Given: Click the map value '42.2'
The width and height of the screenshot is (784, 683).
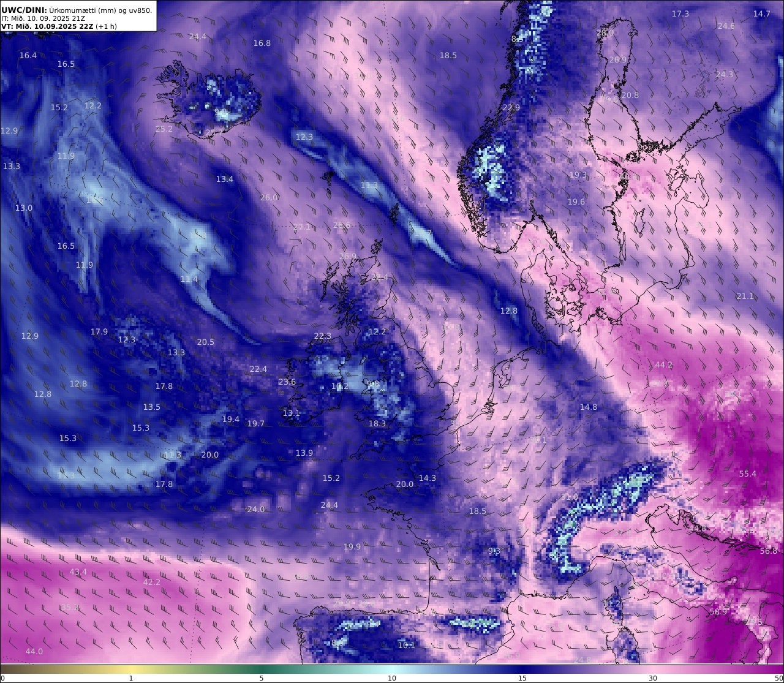Looking at the screenshot, I should click(152, 583).
